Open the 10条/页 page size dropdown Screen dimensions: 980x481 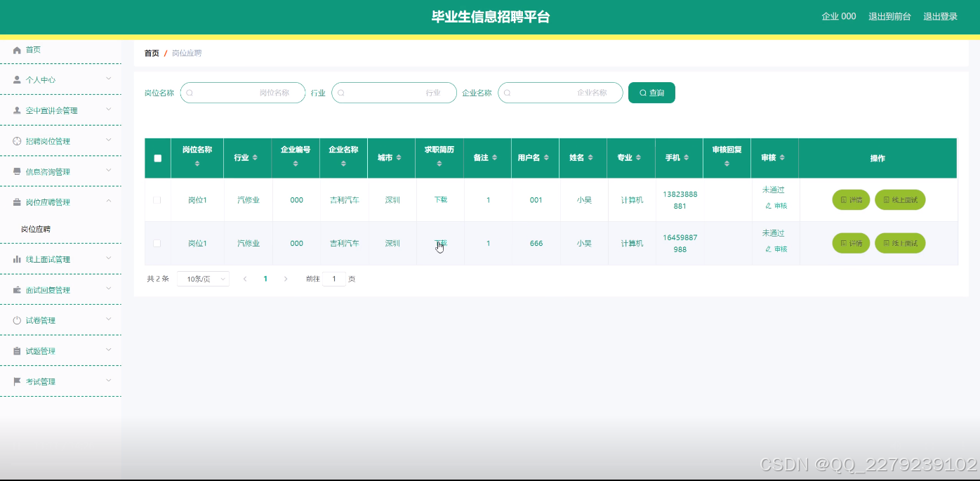[x=203, y=279]
